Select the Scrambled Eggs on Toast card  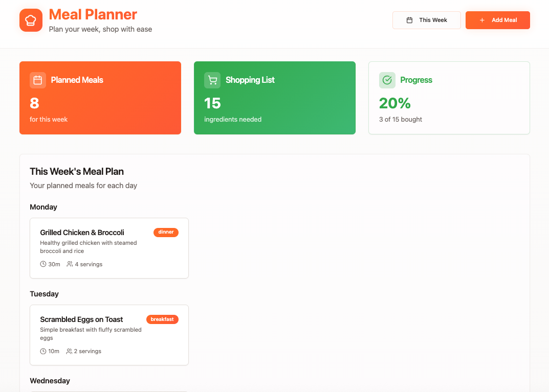pos(109,335)
